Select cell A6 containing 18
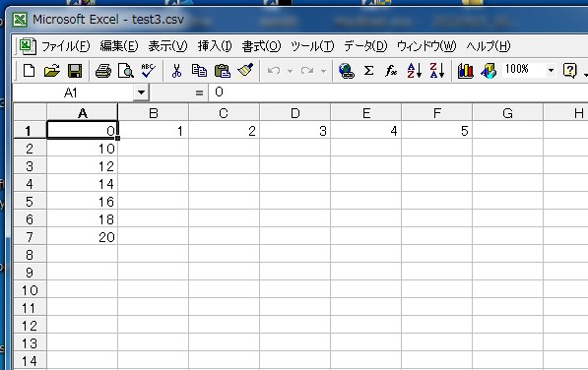The image size is (588, 370). point(82,219)
